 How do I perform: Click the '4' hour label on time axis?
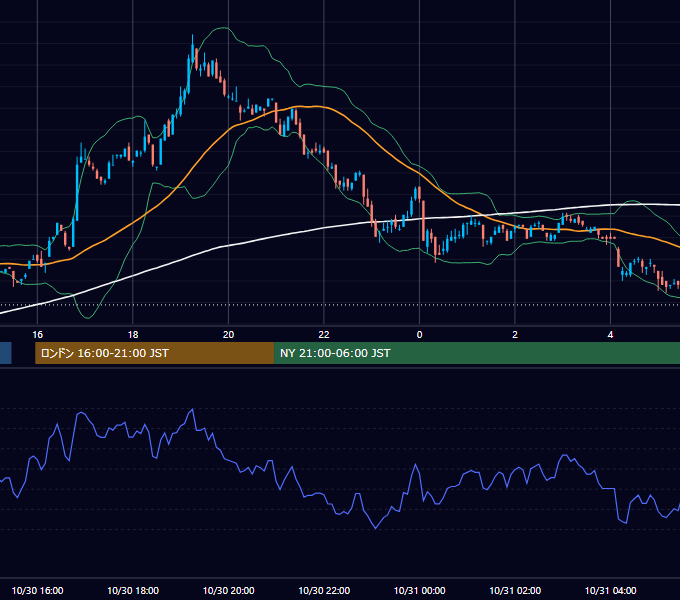[610, 335]
